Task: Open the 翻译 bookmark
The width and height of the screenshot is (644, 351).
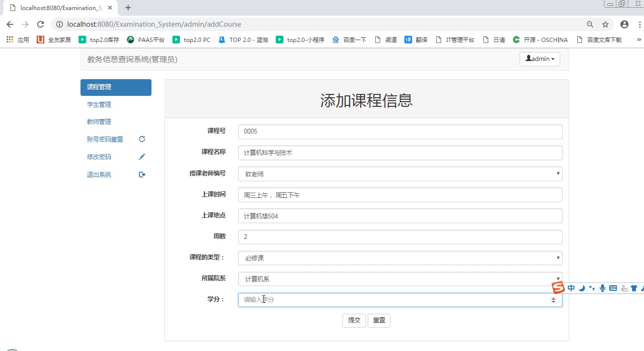Action: coord(416,40)
